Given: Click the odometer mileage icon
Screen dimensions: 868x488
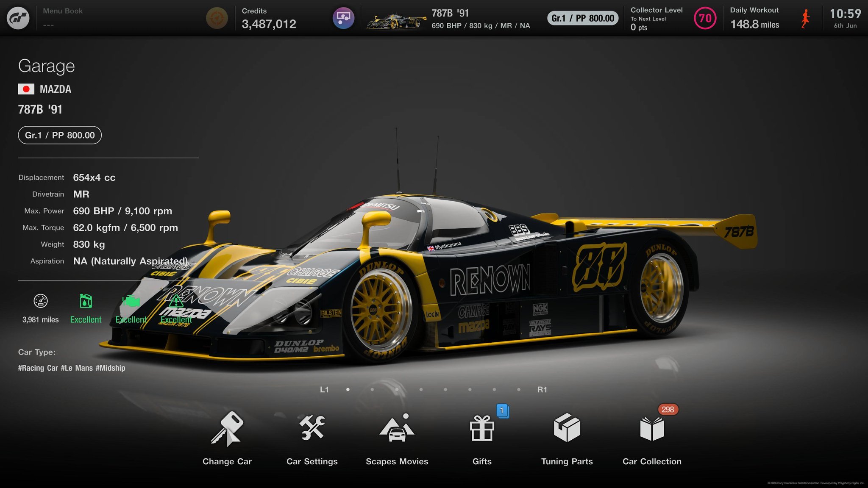Looking at the screenshot, I should click(41, 301).
